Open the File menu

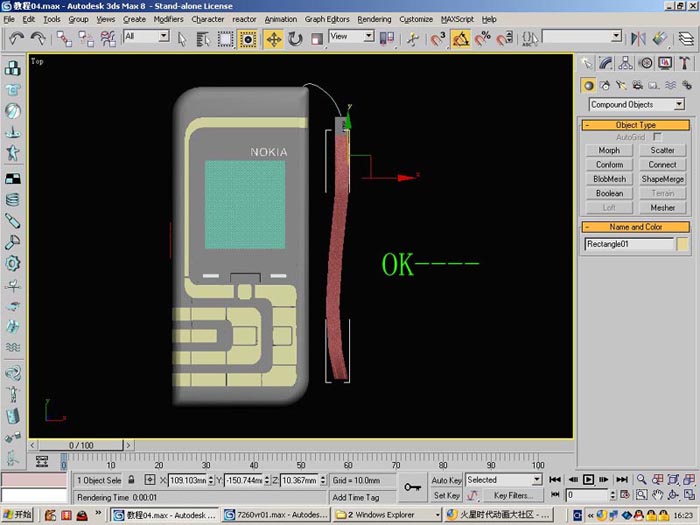tap(9, 19)
